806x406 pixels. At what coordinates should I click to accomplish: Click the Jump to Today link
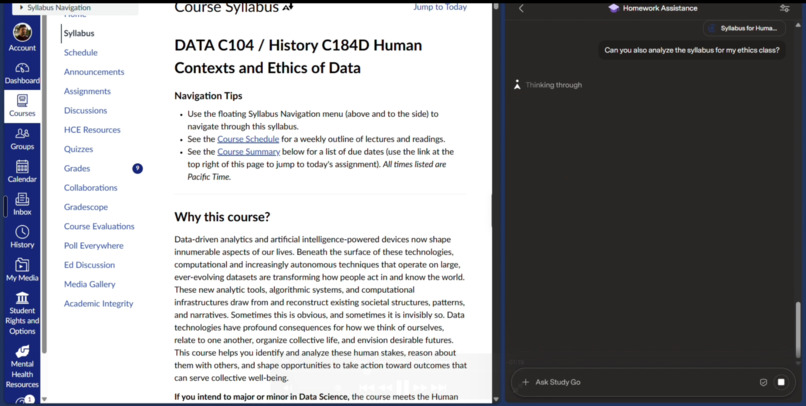click(x=440, y=7)
